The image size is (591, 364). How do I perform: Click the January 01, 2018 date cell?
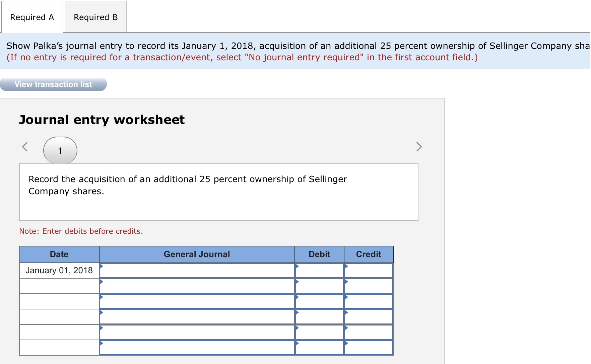59,270
